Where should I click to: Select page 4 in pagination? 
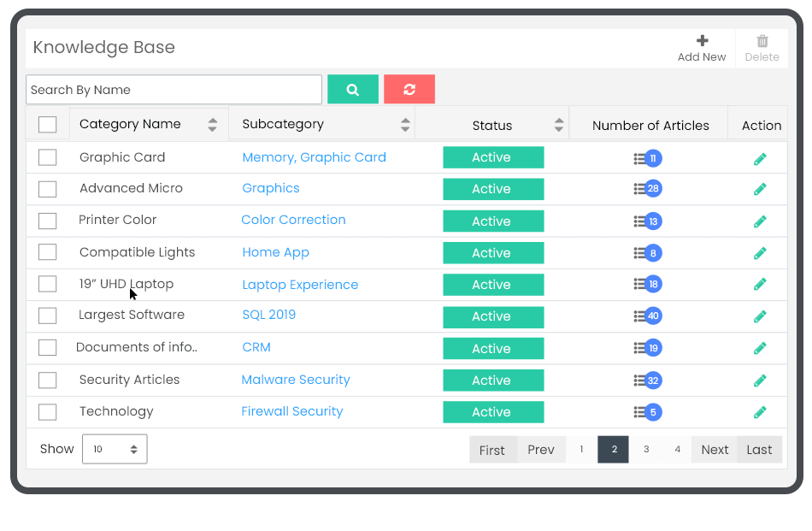pyautogui.click(x=677, y=448)
